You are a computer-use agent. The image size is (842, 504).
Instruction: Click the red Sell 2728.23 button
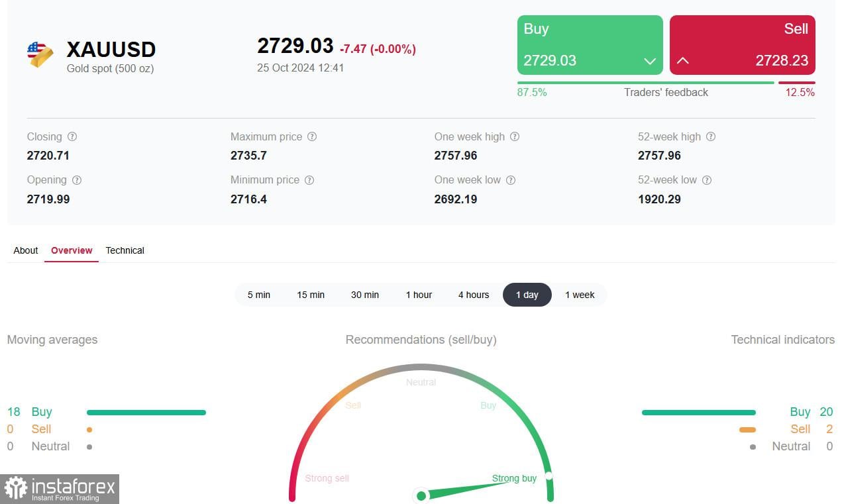point(743,45)
